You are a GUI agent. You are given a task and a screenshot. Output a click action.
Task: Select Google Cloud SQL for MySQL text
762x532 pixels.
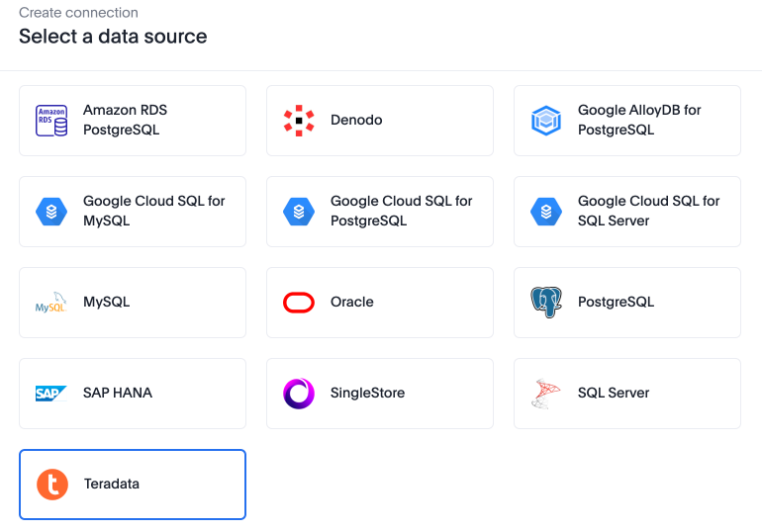(153, 211)
